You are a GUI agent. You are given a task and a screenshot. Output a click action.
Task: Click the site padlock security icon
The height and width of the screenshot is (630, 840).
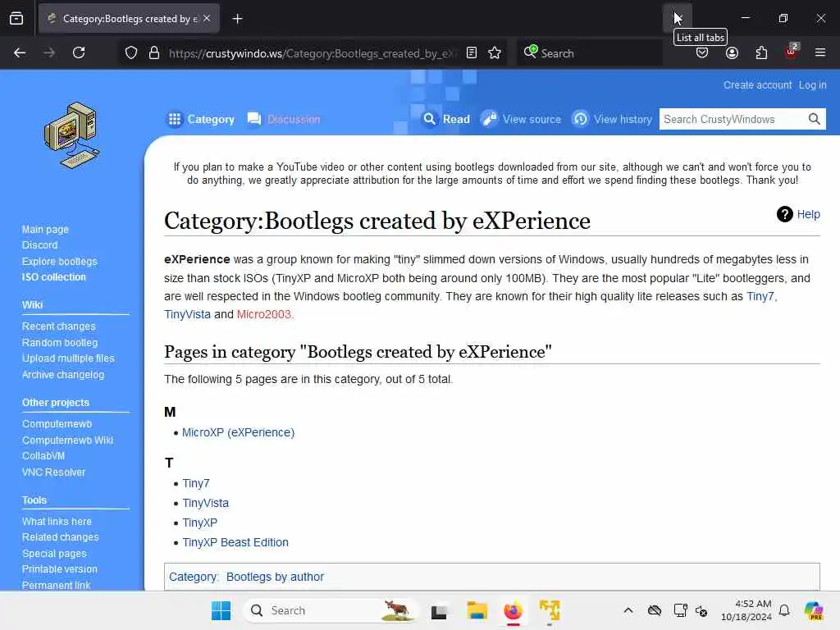[154, 53]
